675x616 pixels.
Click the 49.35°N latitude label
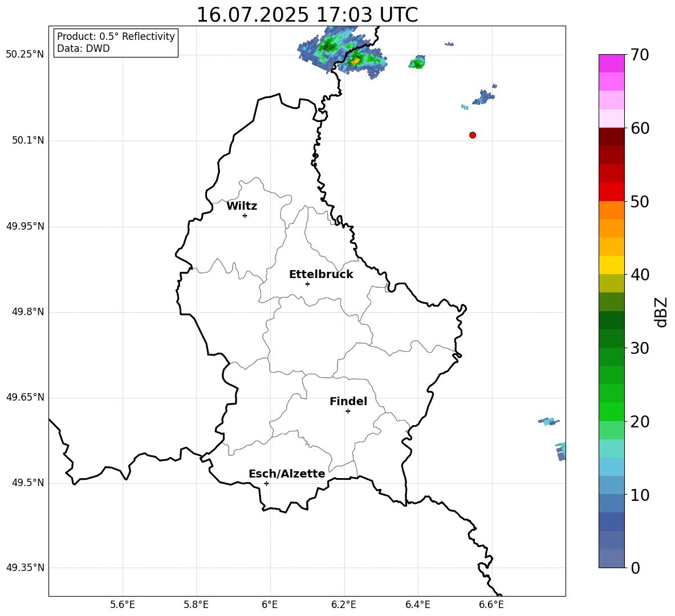(x=25, y=568)
